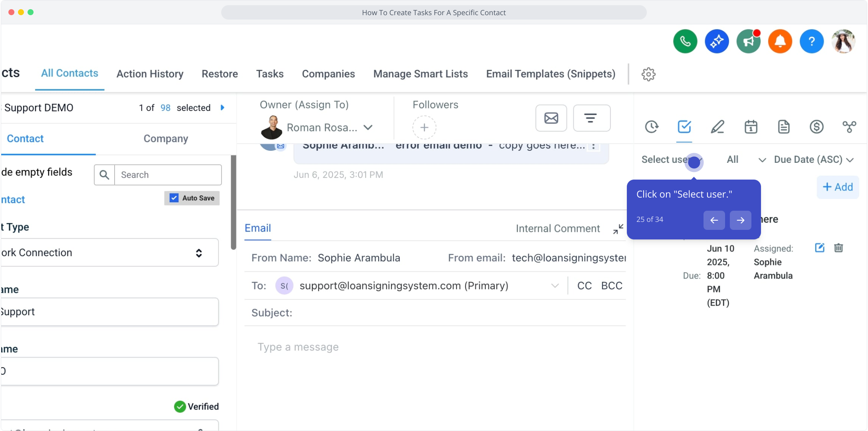
Task: Click the blue AI sparkle icon
Action: 717,41
